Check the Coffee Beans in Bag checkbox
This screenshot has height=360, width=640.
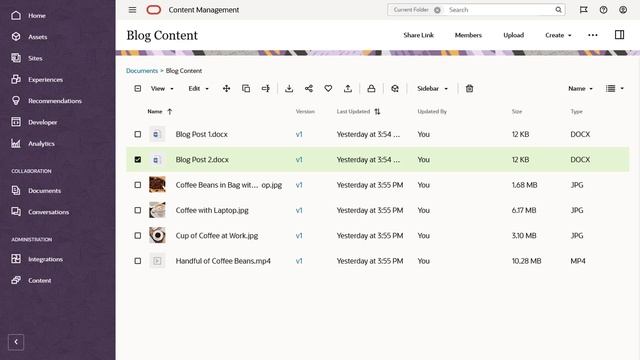click(138, 185)
